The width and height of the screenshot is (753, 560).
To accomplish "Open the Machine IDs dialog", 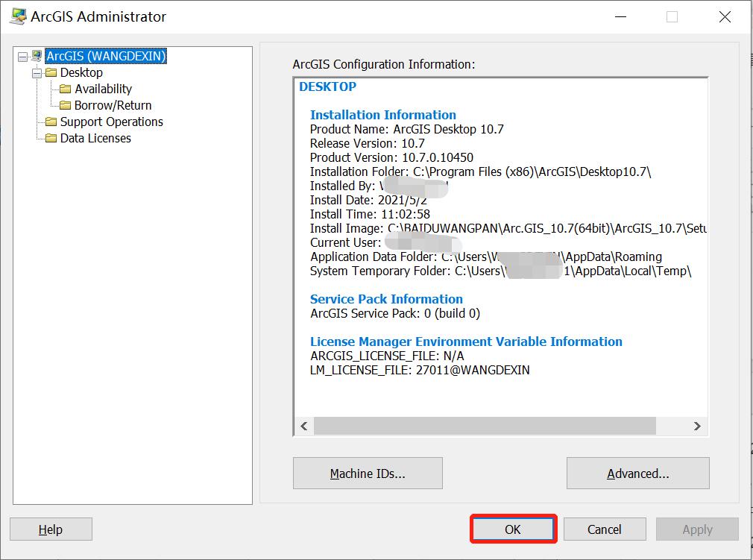I will 368,474.
